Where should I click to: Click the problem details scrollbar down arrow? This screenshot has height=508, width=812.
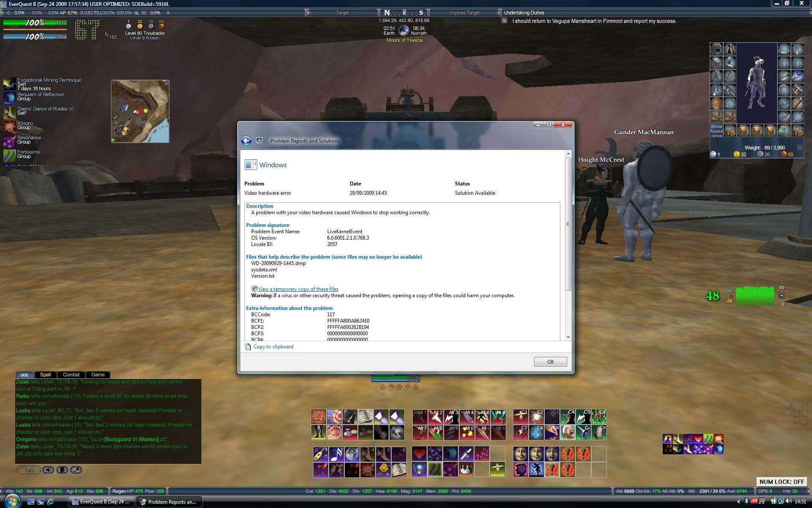click(x=568, y=337)
